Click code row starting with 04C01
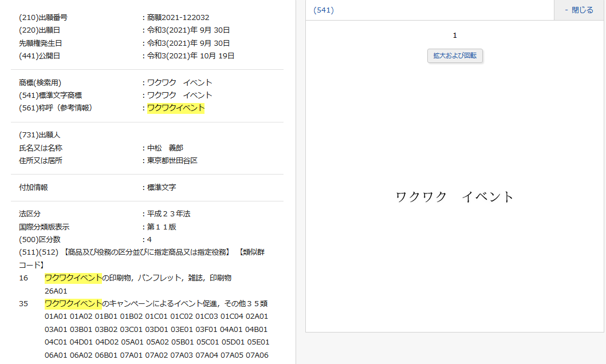606x364 pixels. click(157, 342)
